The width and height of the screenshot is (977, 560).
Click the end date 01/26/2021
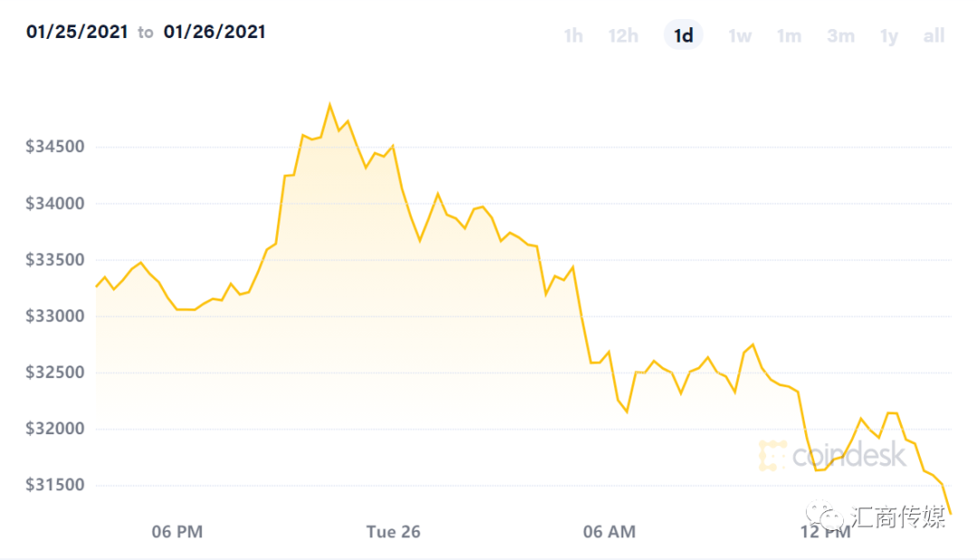[x=214, y=32]
